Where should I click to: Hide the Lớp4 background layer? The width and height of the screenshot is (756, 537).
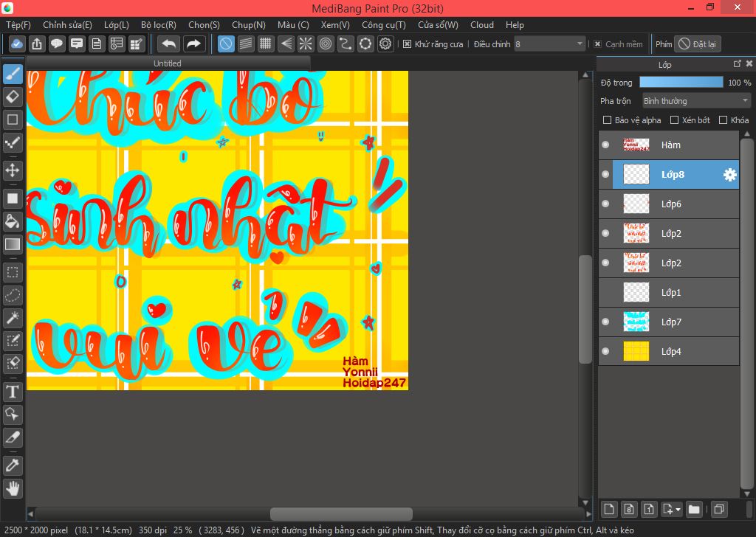[605, 351]
